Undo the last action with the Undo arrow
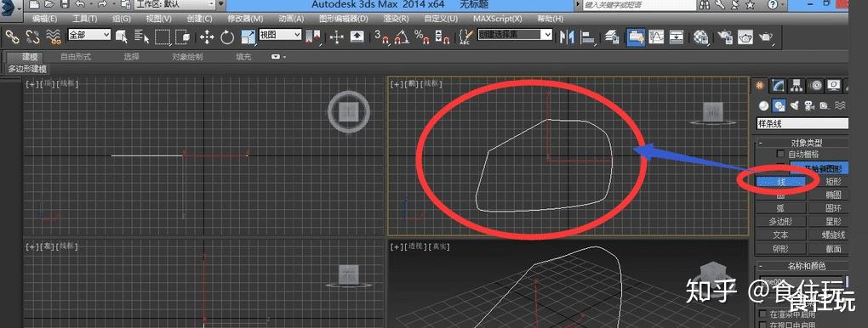 (80, 4)
